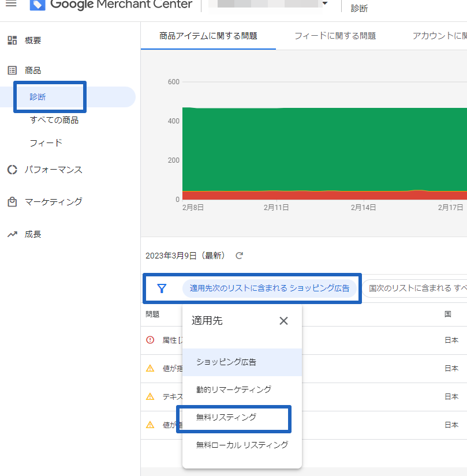
Task: Expand the account selector dropdown arrow
Action: click(325, 5)
